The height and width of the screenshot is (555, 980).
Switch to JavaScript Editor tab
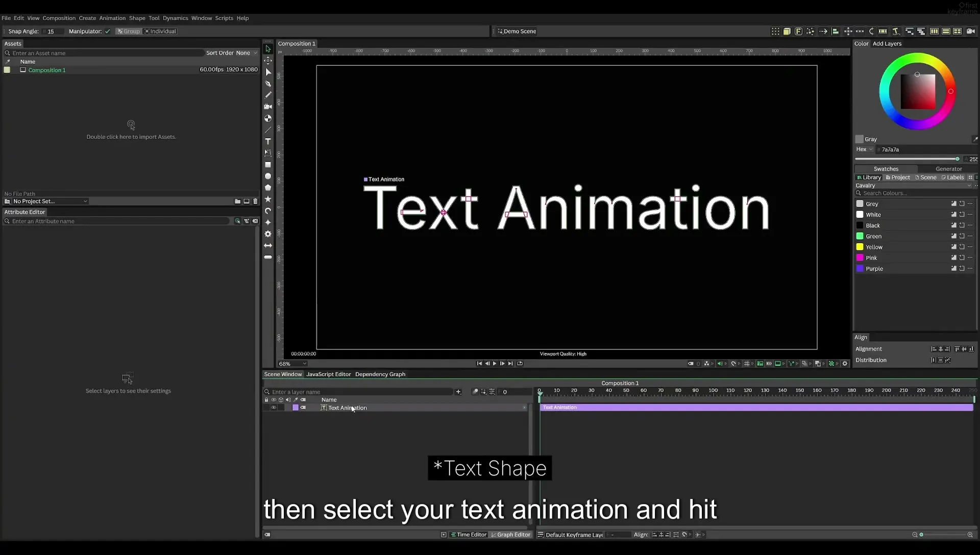click(x=328, y=374)
